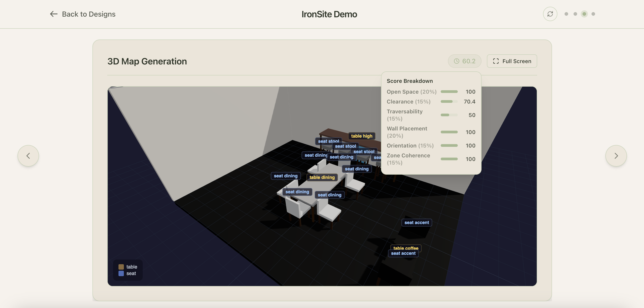Click the Traversability score progress bar
Image resolution: width=644 pixels, height=308 pixels.
(x=449, y=115)
